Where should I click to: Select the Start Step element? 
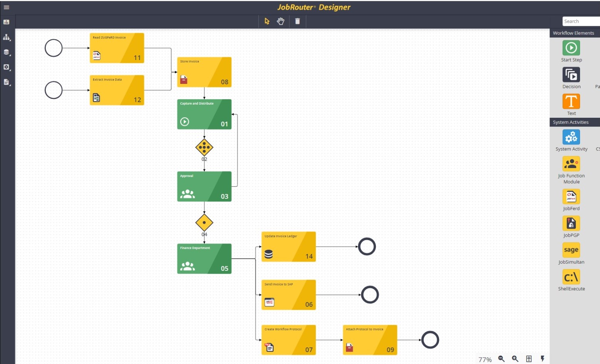[571, 48]
